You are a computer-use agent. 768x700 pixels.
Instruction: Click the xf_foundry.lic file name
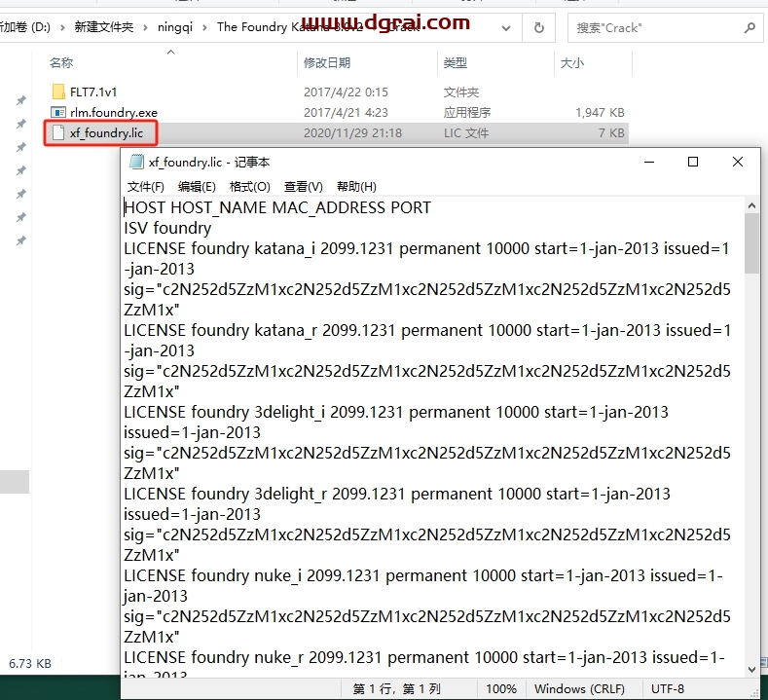106,132
